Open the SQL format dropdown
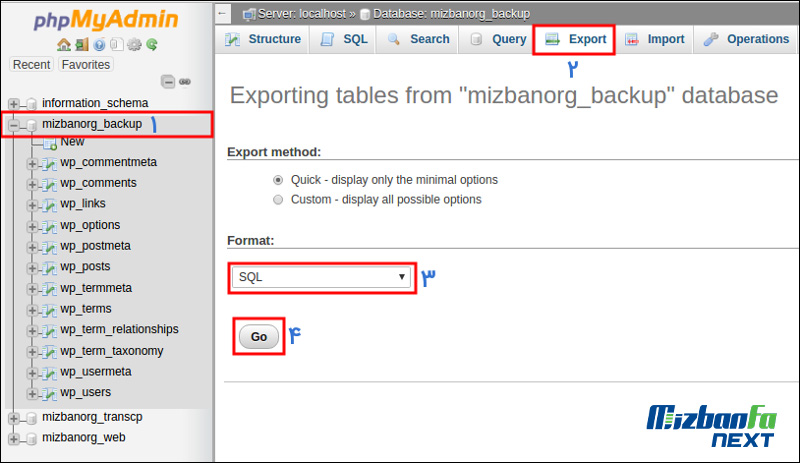This screenshot has width=800, height=463. pyautogui.click(x=321, y=277)
